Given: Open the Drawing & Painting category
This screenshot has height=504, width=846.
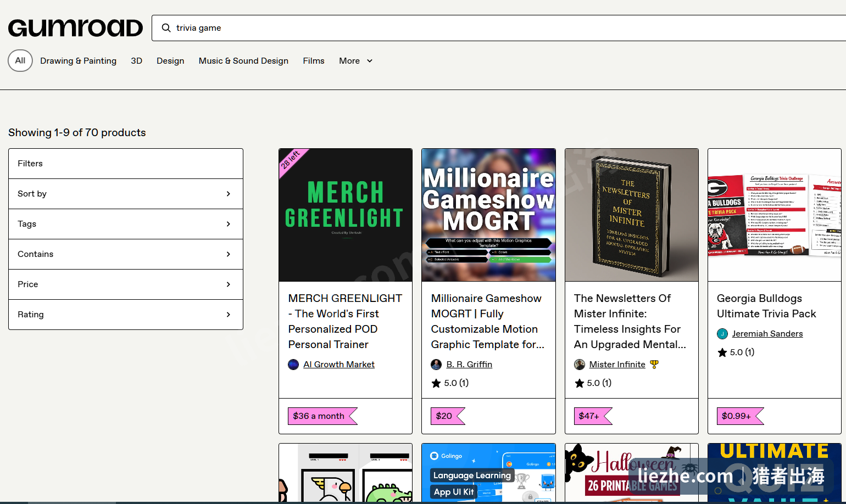Looking at the screenshot, I should (78, 61).
